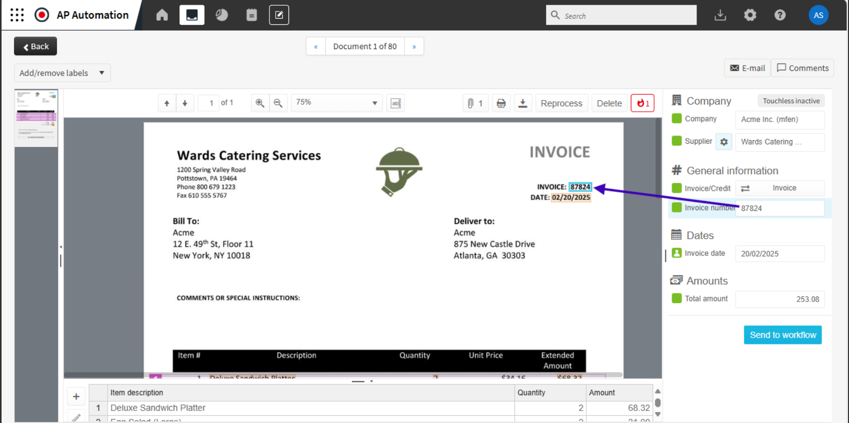Viewport: 849px width, 423px height.
Task: Open the E-mail tab
Action: [x=747, y=68]
